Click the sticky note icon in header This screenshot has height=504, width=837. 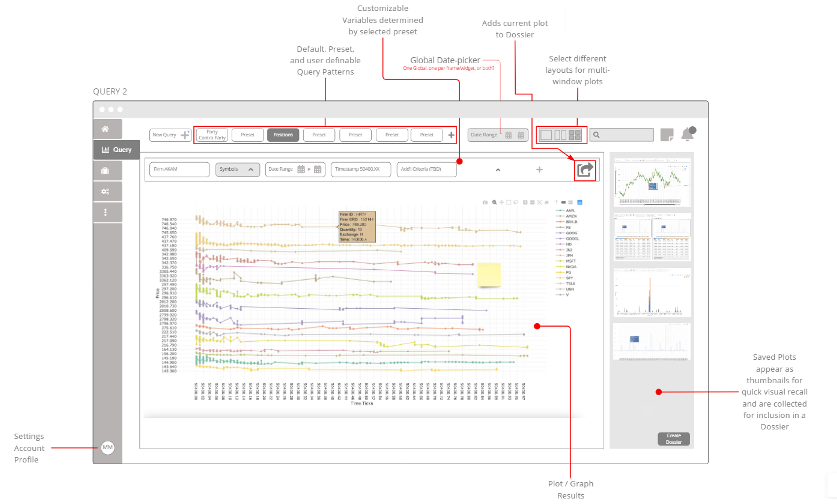point(667,135)
